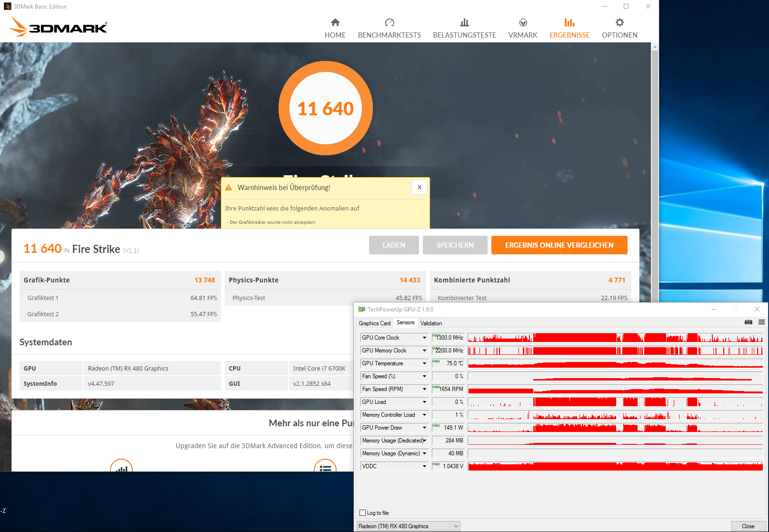Image resolution: width=769 pixels, height=532 pixels.
Task: Click the VDDC graph
Action: (615, 466)
